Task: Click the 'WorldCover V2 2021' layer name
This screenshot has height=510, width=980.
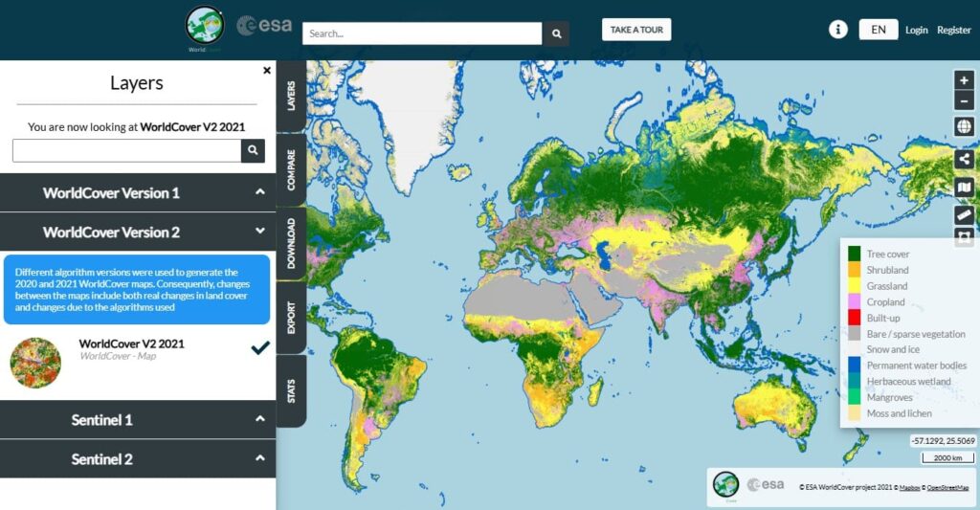Action: pyautogui.click(x=131, y=344)
